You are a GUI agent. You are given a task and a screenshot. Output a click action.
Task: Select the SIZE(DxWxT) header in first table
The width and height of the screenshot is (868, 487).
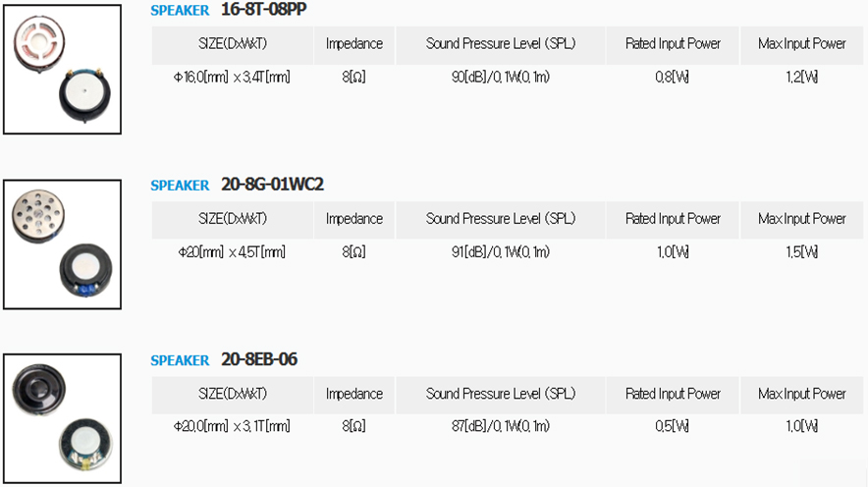[x=233, y=44]
